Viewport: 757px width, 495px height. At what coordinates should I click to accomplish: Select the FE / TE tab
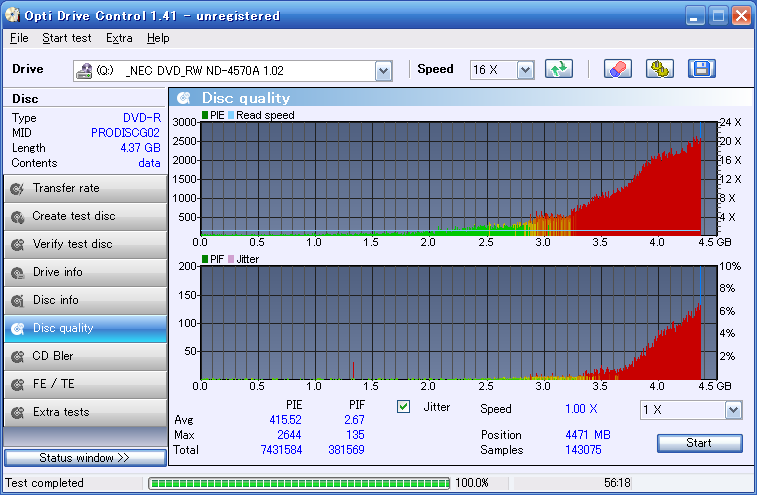[x=85, y=384]
